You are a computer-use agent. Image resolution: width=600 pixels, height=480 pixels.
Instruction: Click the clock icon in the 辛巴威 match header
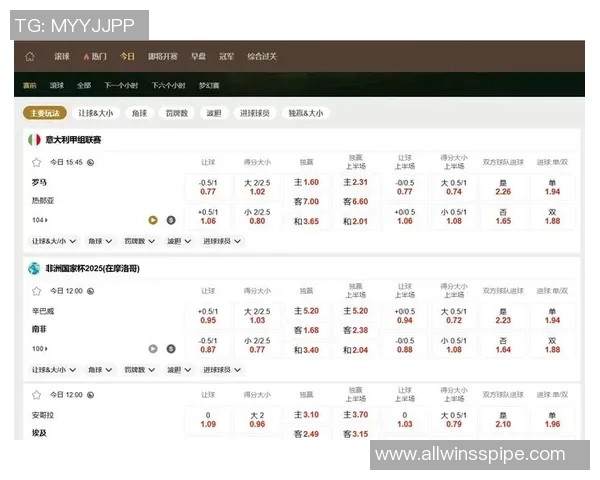click(x=90, y=291)
